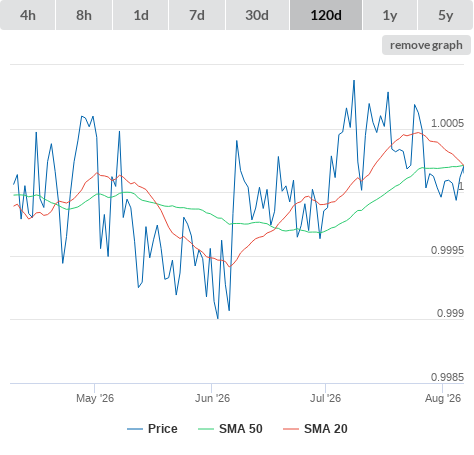This screenshot has height=455, width=474.
Task: Select the 30d time range tab
Action: [257, 15]
